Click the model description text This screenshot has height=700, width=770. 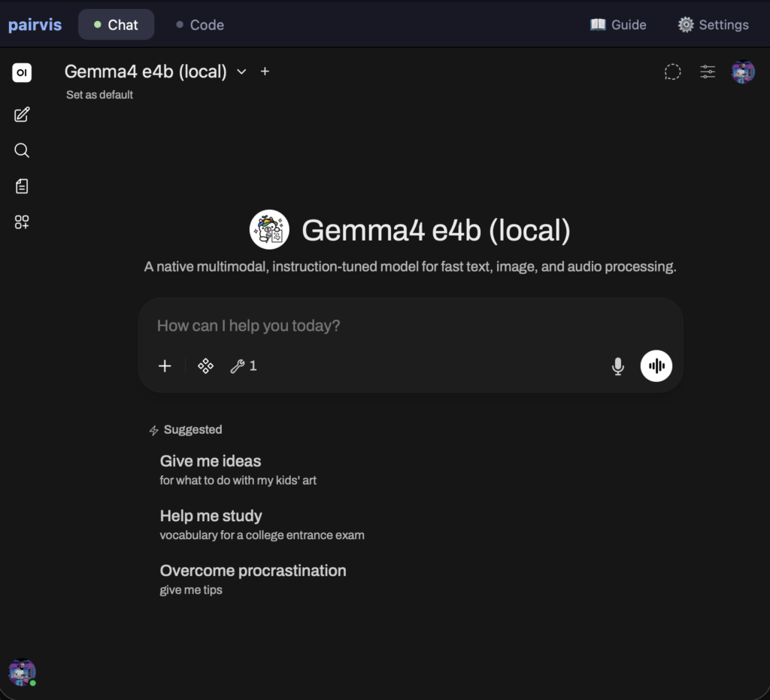[410, 267]
